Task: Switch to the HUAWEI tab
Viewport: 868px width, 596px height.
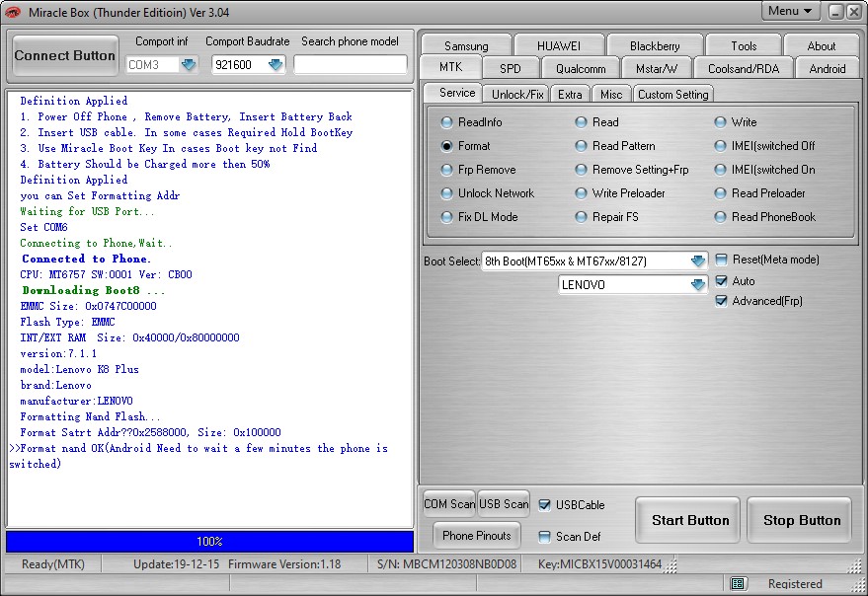Action: tap(559, 46)
